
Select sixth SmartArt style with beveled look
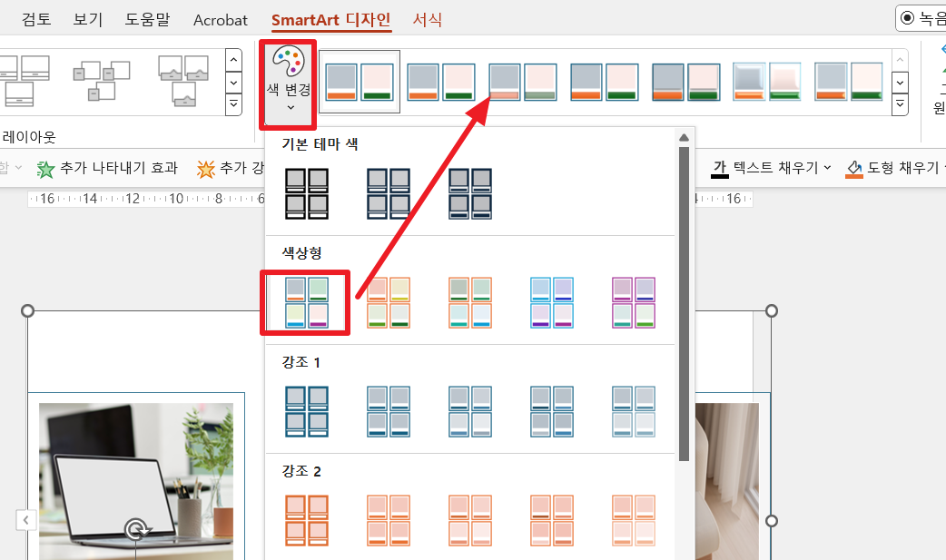point(767,82)
